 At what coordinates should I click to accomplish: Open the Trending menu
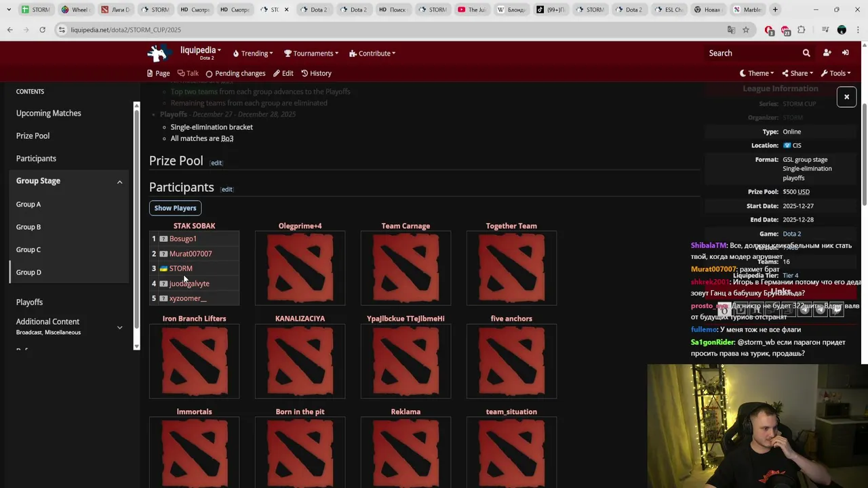coord(253,54)
